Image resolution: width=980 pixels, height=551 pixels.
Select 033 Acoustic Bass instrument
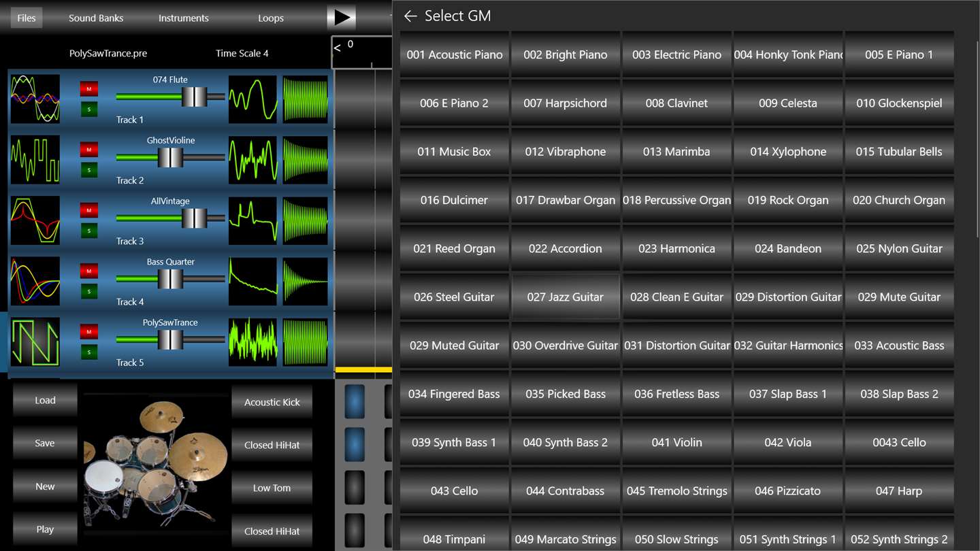[x=899, y=346]
